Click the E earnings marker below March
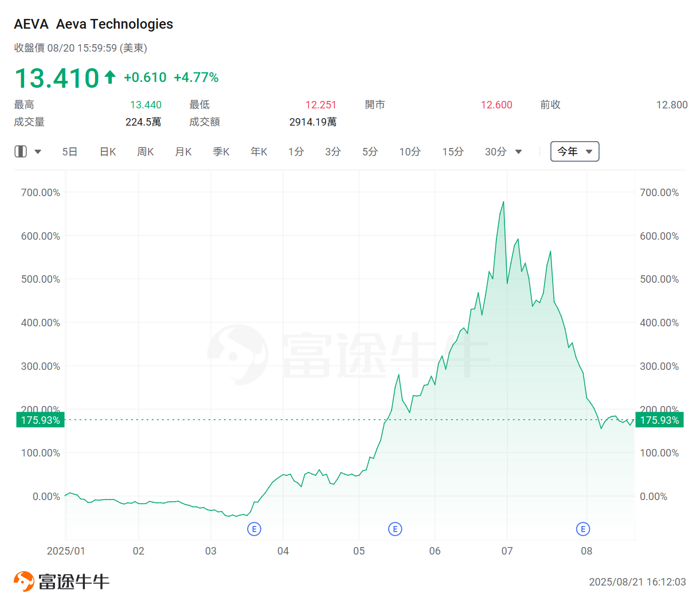Screen dimensions: 700x605 pos(254,529)
